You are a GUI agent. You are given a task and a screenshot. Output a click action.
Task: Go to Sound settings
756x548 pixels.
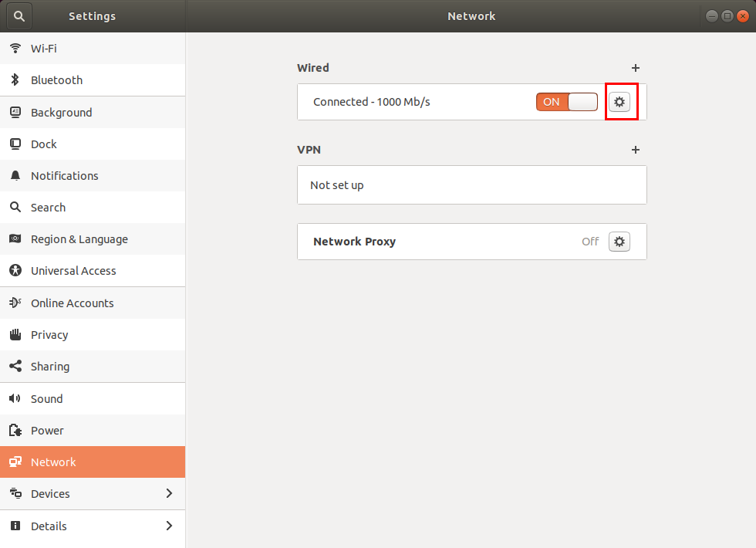pyautogui.click(x=93, y=399)
